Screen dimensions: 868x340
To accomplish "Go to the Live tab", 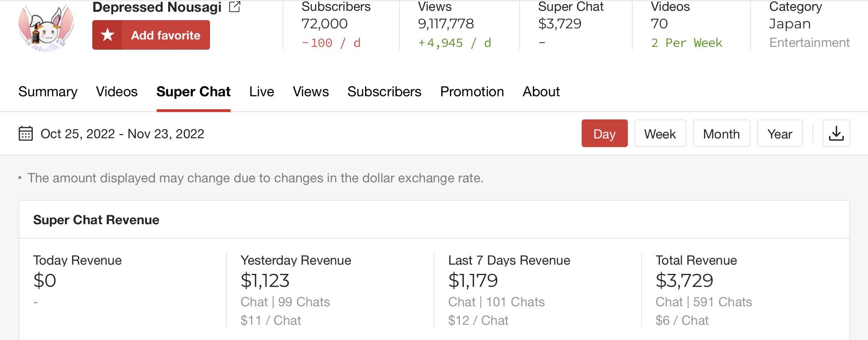I will (261, 92).
